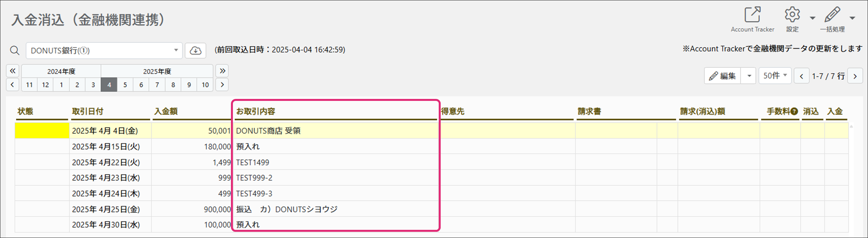This screenshot has height=238, width=868.
Task: Click the yellow 状態 cell in first row
Action: click(42, 131)
